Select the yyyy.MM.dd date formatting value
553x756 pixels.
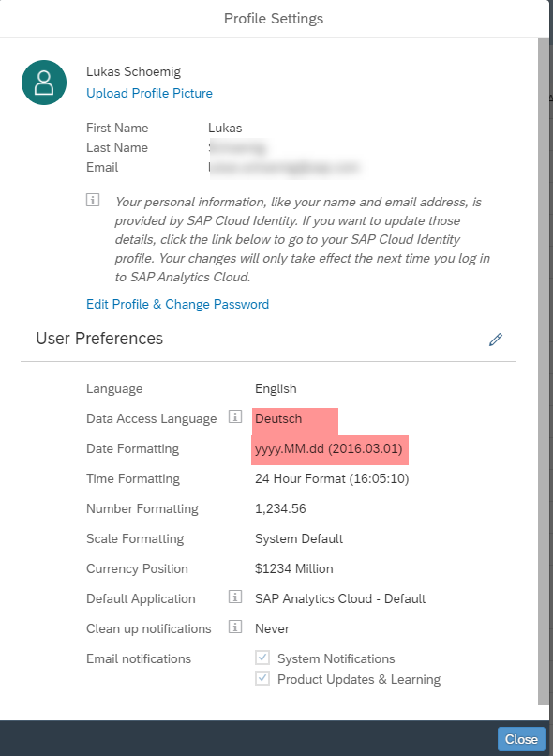click(x=329, y=449)
